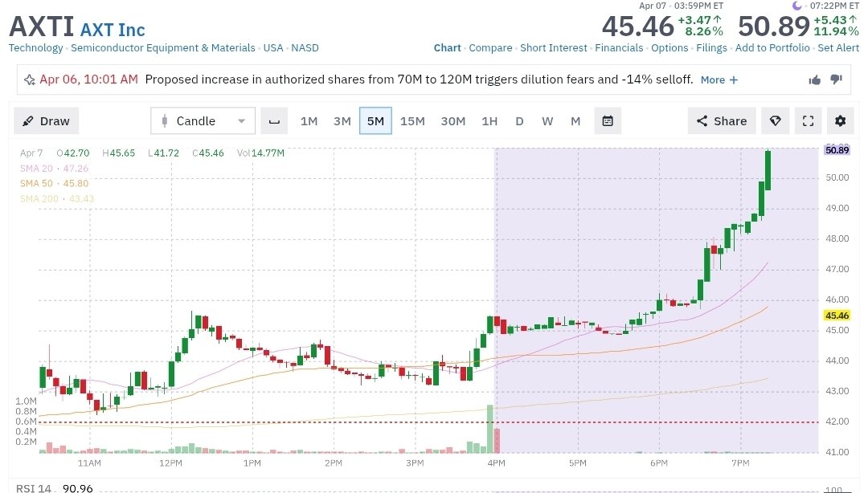868x493 pixels.
Task: Open the calendar date range picker
Action: click(608, 121)
